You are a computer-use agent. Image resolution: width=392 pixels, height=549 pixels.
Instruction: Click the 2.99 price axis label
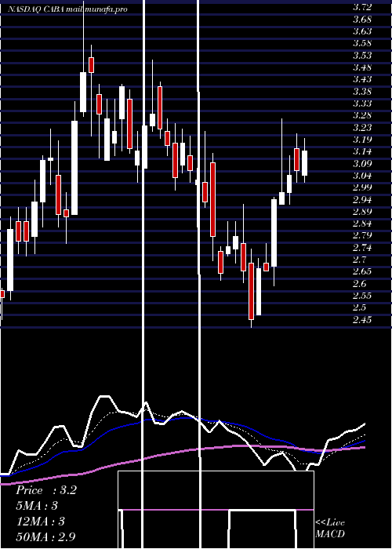362,187
